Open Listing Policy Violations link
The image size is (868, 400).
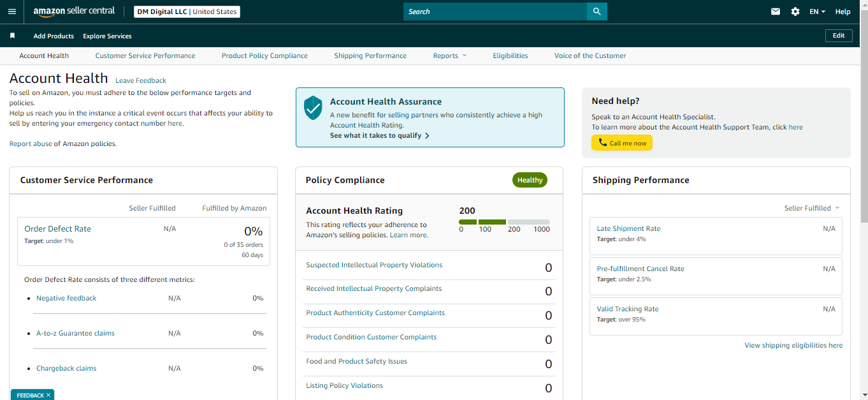(344, 385)
